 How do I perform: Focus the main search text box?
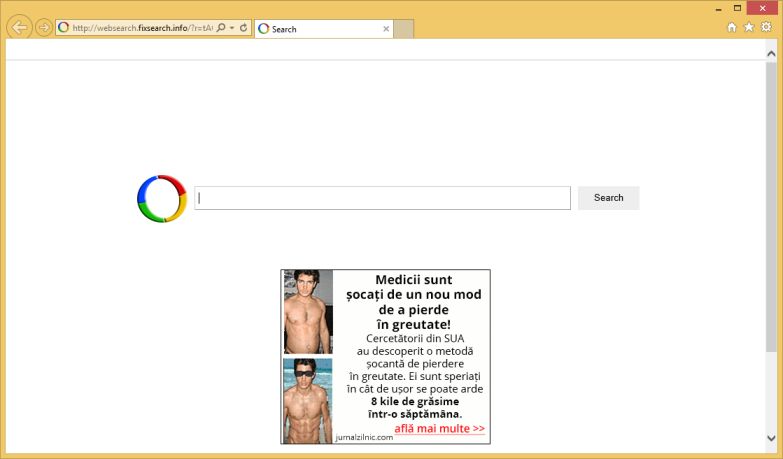coord(383,198)
